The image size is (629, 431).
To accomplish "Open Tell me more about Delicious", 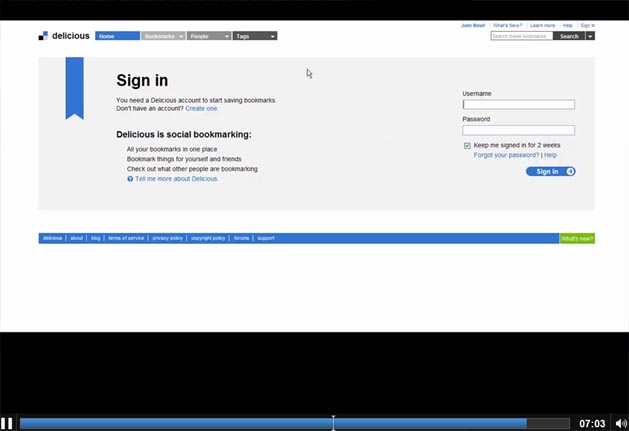I will (176, 179).
